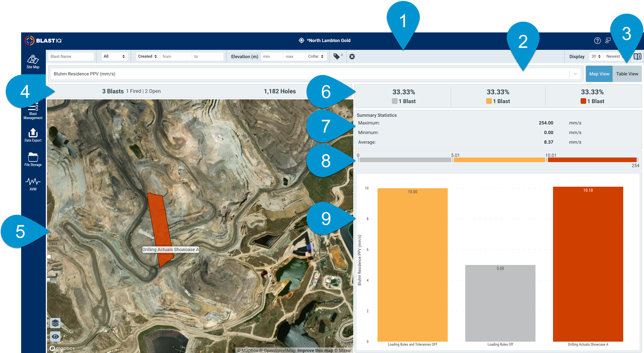
Task: Click the Minimum 0.00 value
Action: [x=548, y=132]
